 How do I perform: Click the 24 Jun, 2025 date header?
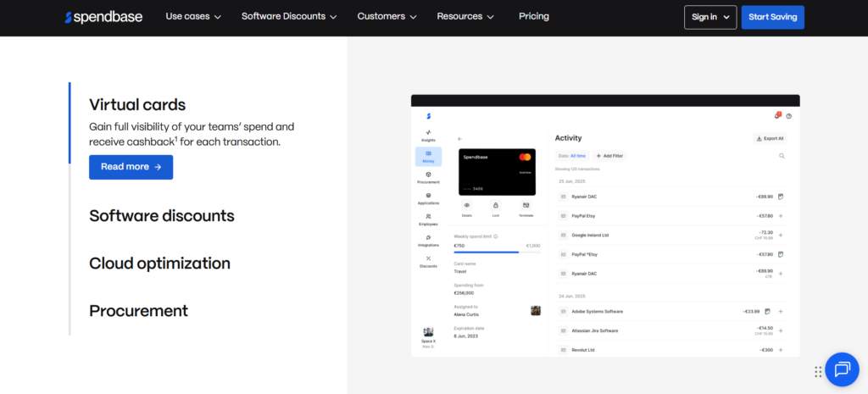pyautogui.click(x=572, y=297)
